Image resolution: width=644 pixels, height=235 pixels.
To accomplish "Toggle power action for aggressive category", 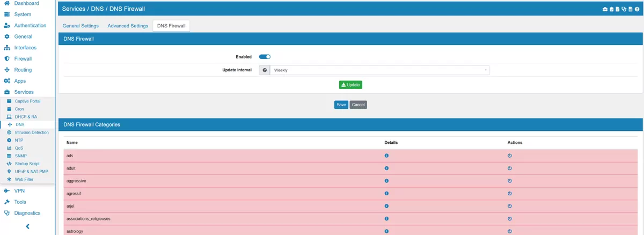I will click(510, 181).
